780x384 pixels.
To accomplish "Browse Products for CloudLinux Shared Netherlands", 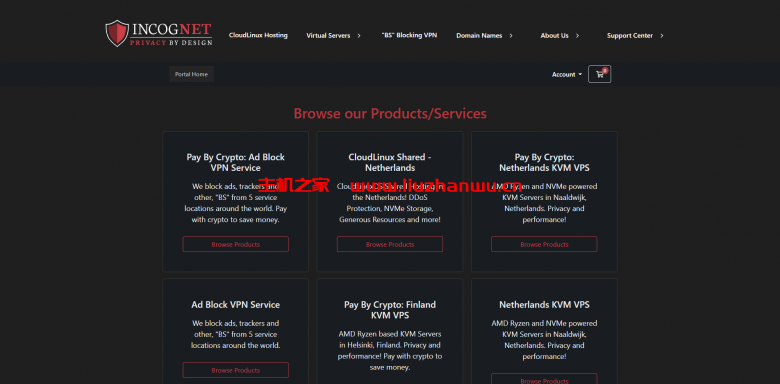I will [390, 244].
